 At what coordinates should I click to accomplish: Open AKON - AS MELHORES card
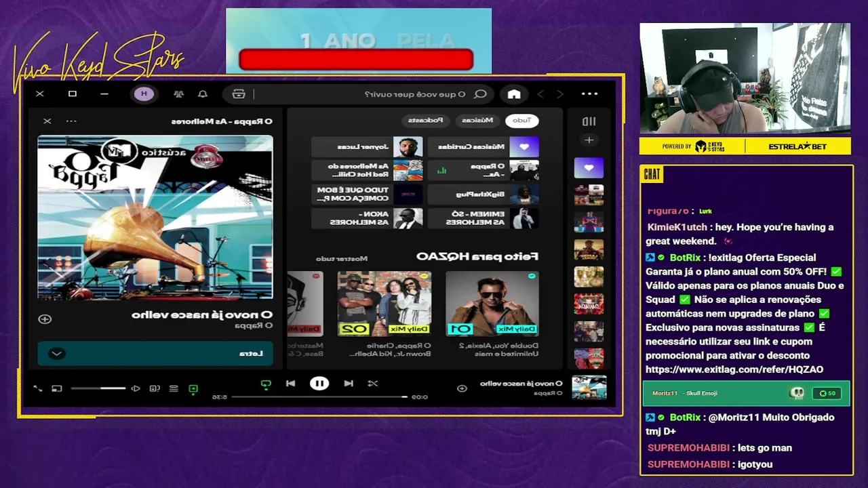(368, 218)
